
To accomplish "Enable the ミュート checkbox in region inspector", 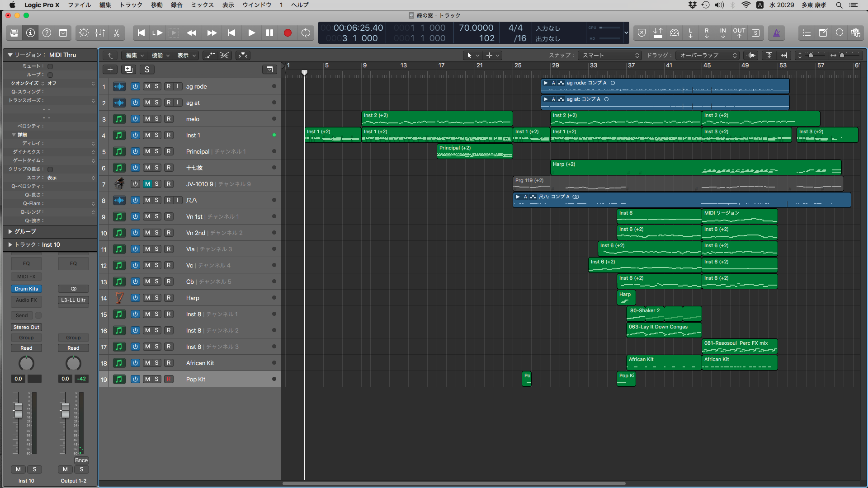I will (x=50, y=66).
